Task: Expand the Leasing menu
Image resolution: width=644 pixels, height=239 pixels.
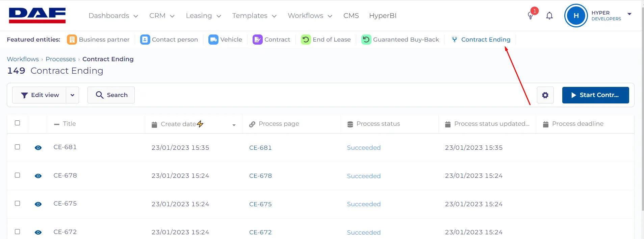Action: (x=203, y=16)
